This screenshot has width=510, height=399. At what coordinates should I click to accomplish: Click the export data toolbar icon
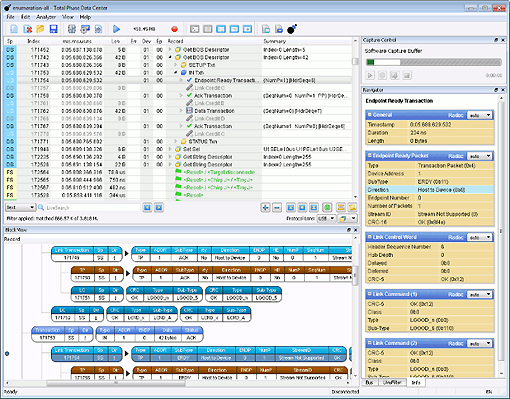[279, 29]
